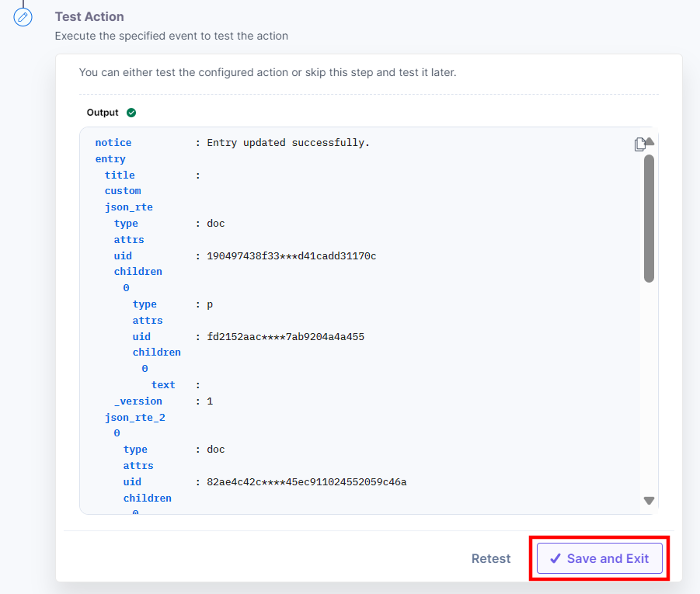Screen dimensions: 700x594
Task: Click the 'custom' key in output
Action: [x=123, y=191]
